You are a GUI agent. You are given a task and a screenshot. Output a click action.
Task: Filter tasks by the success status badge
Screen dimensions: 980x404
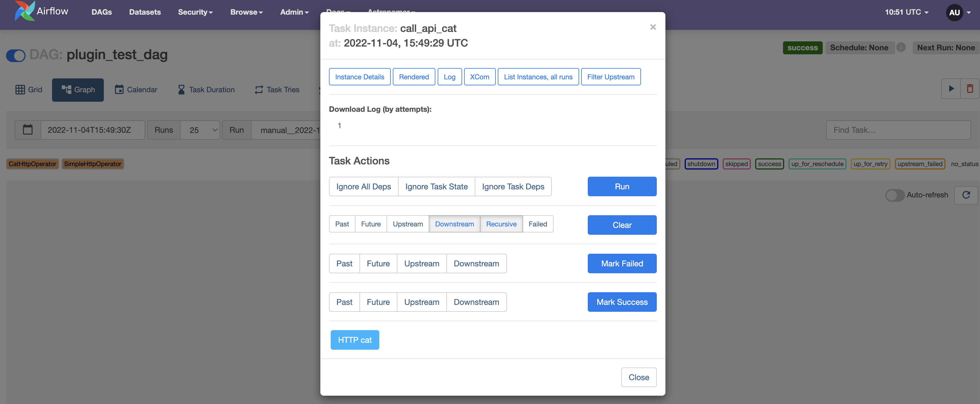click(769, 164)
